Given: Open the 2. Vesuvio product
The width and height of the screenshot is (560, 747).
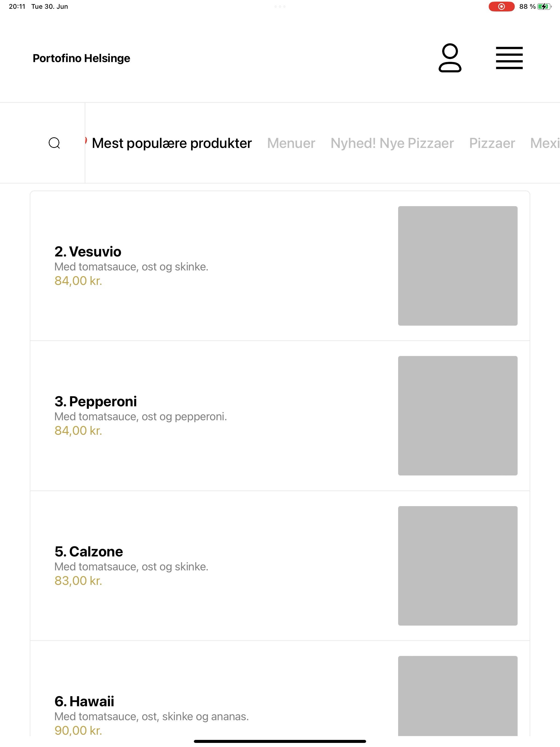Looking at the screenshot, I should point(280,266).
